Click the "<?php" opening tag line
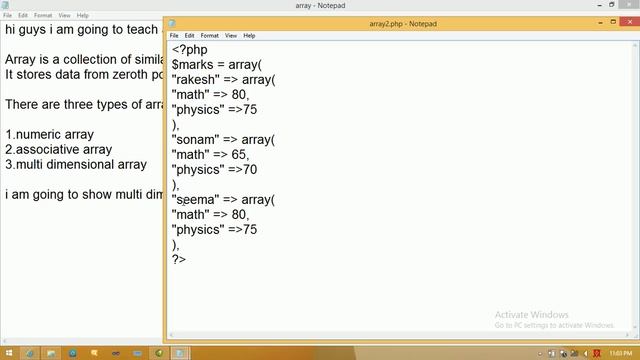The height and width of the screenshot is (360, 640). pyautogui.click(x=189, y=50)
